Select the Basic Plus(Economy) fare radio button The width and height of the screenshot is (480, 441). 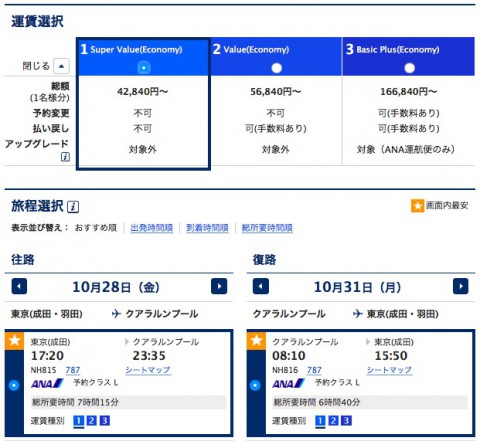click(x=409, y=68)
